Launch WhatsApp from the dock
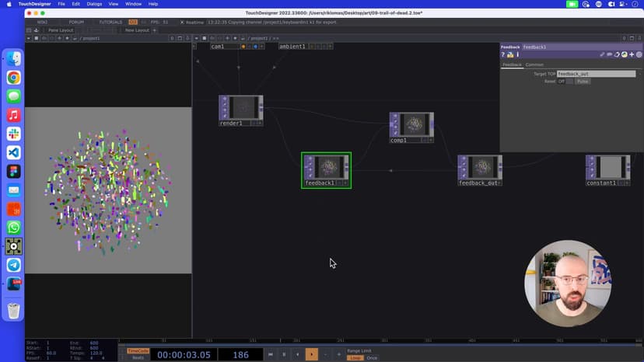 click(x=13, y=228)
